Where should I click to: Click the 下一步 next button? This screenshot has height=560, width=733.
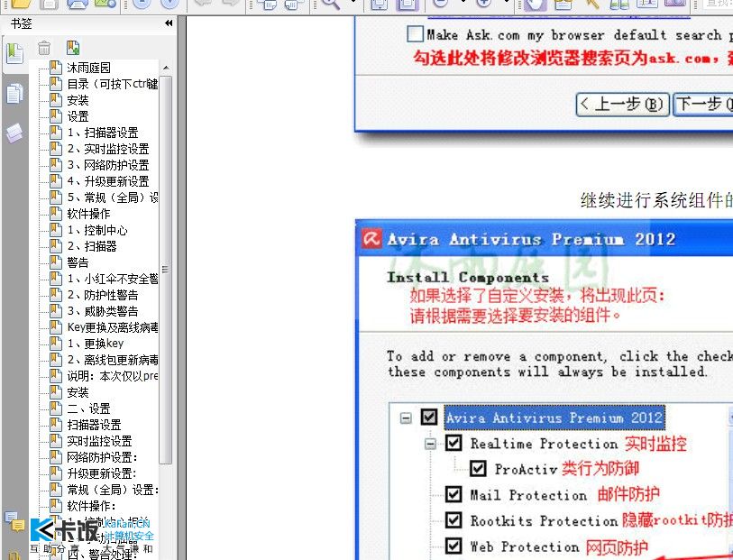coord(702,105)
